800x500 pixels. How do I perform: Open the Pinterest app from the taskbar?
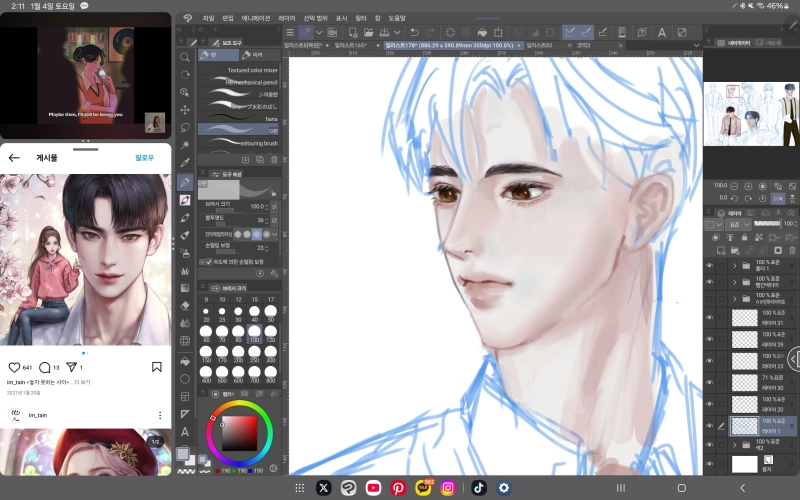pyautogui.click(x=398, y=487)
